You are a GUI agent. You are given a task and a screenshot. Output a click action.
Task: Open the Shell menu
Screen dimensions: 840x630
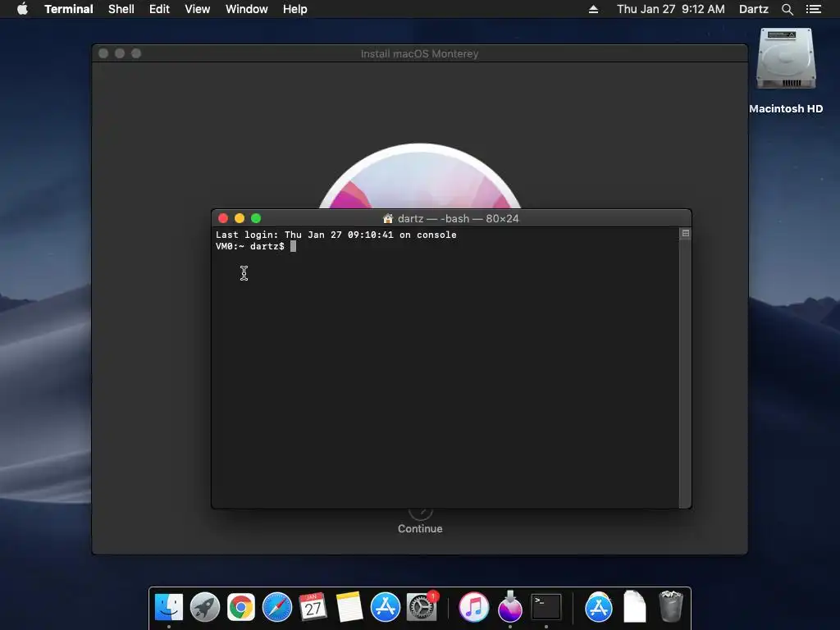coord(121,9)
